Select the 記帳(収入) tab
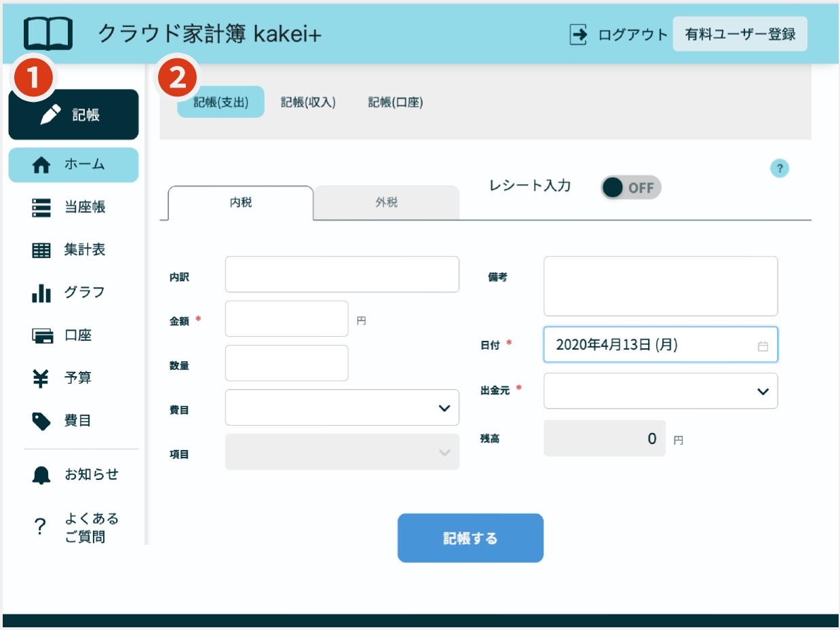The image size is (840, 630). tap(308, 103)
